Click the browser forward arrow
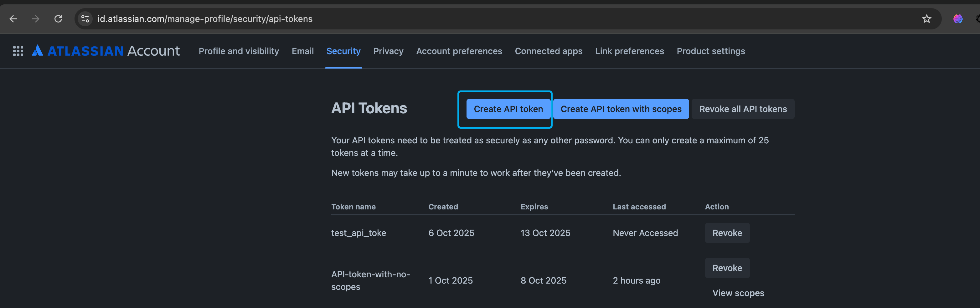The image size is (980, 308). pyautogui.click(x=36, y=19)
